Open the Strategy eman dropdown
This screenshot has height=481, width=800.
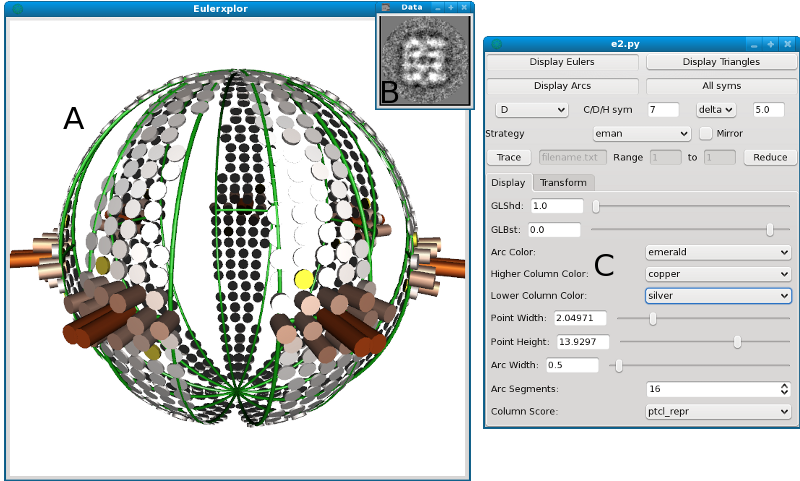click(x=642, y=134)
